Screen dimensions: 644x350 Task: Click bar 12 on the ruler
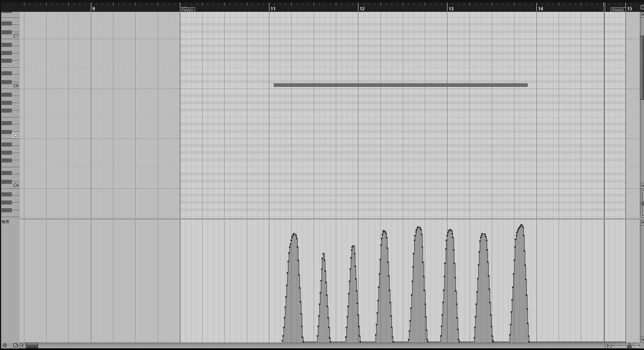coord(362,9)
